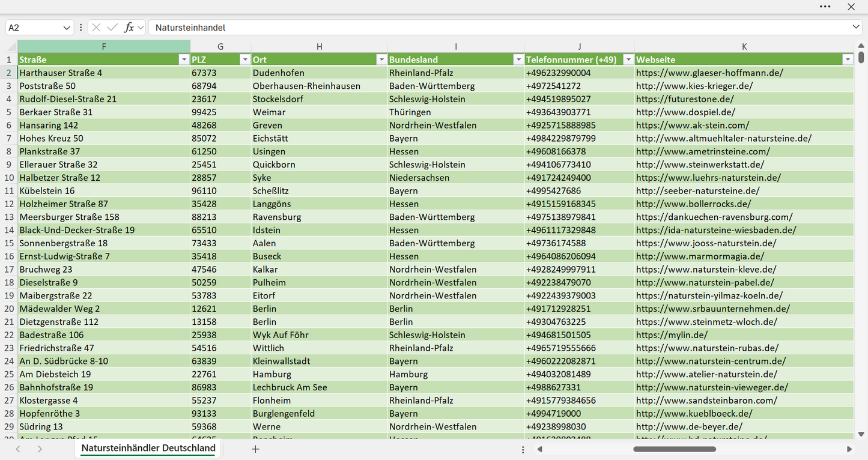Click the cancel entry X icon
Image resolution: width=868 pixels, height=460 pixels.
(97, 28)
